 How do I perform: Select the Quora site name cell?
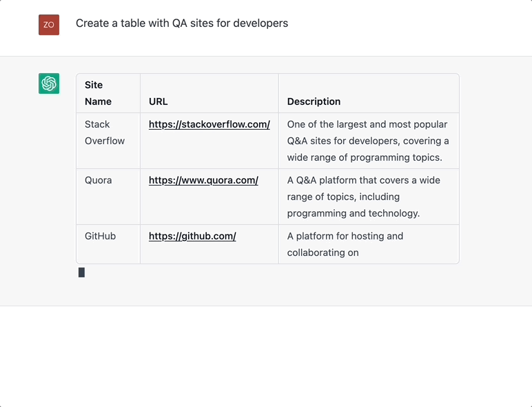coord(98,181)
